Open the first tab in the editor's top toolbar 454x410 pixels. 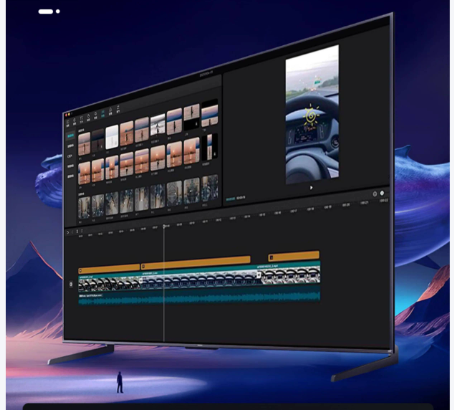point(68,123)
